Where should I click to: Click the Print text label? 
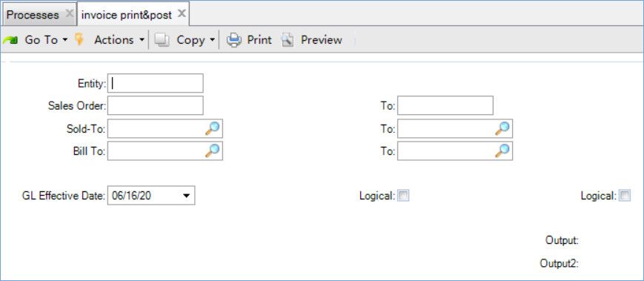tap(259, 40)
